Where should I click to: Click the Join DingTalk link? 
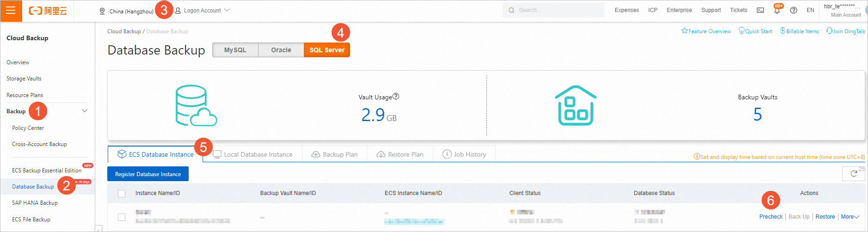[846, 31]
